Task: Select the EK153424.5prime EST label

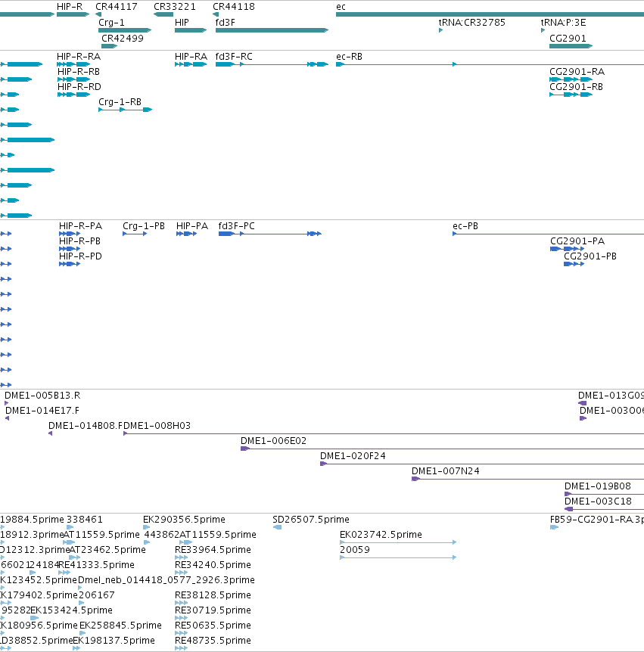Action: (72, 610)
